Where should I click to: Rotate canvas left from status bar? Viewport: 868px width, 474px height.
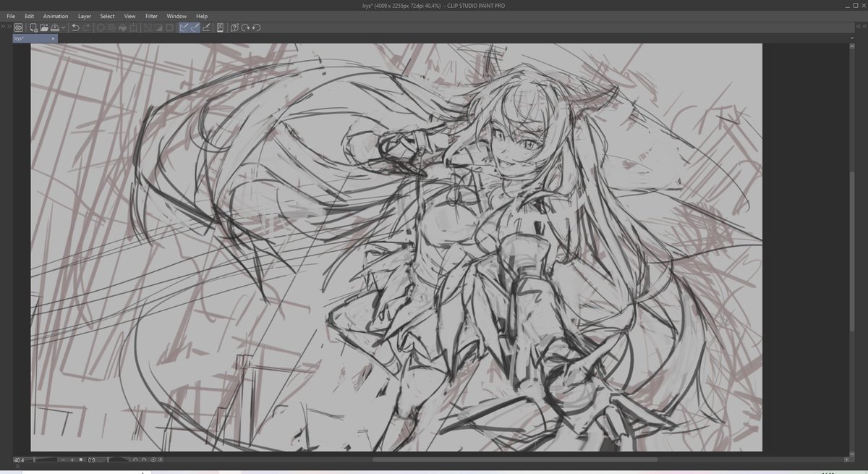(135, 460)
